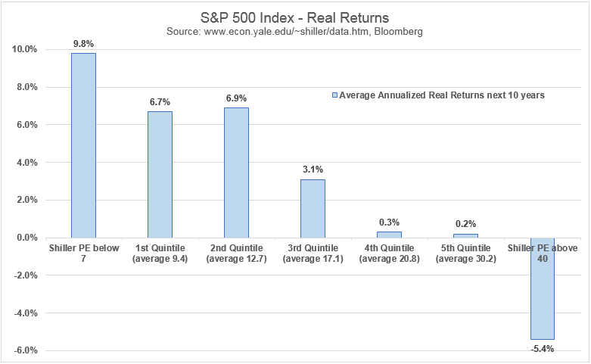
Task: Select the 10.0% y-axis tick label
Action: pyautogui.click(x=25, y=50)
